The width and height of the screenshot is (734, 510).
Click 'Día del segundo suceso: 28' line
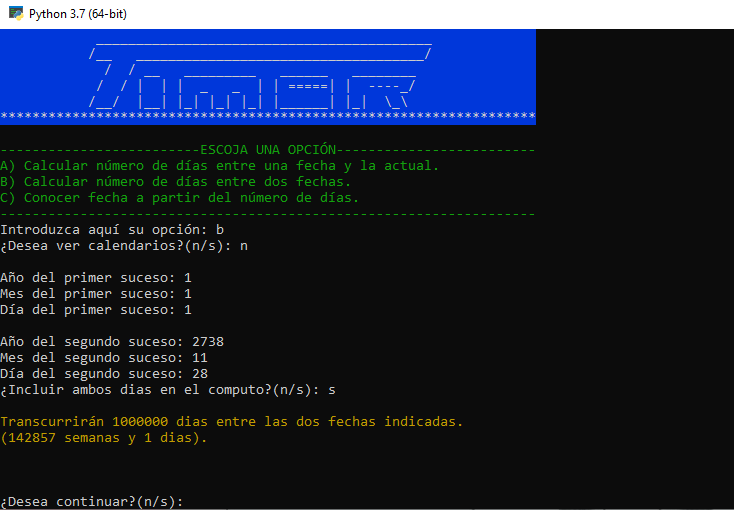(x=104, y=374)
